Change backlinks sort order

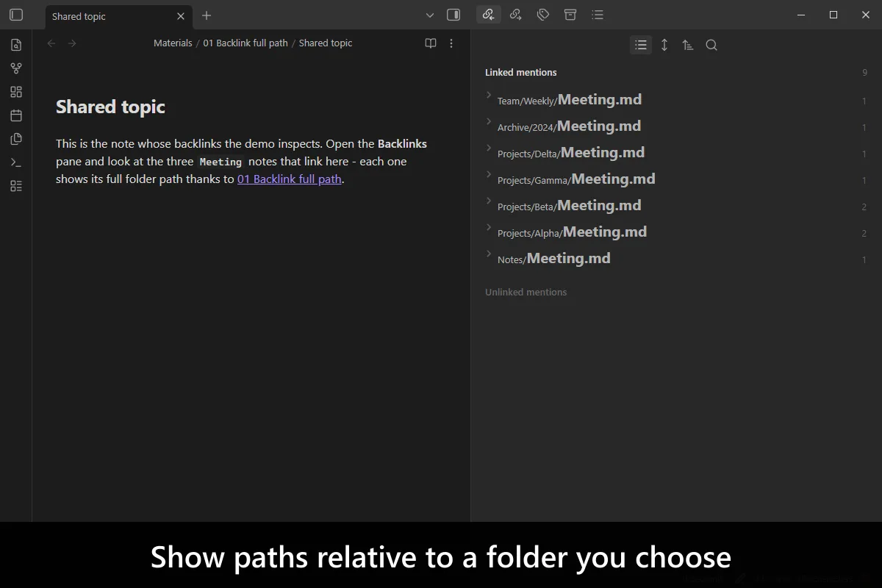tap(688, 45)
